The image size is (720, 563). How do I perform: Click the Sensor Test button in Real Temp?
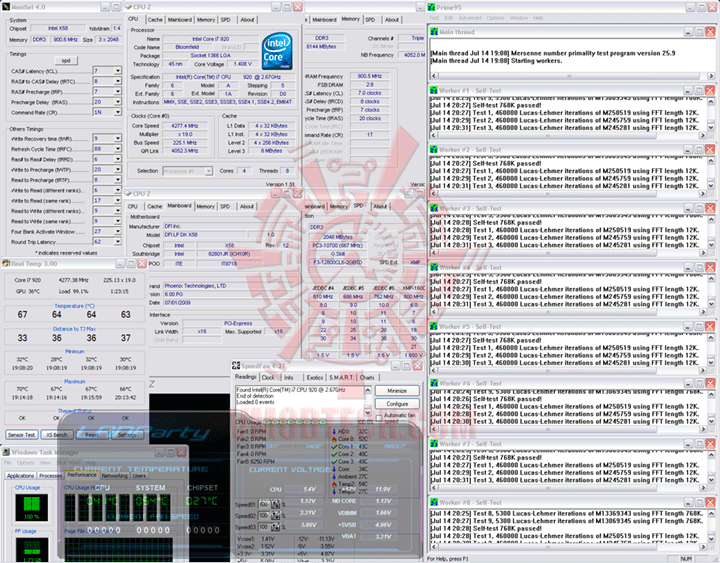(x=22, y=434)
